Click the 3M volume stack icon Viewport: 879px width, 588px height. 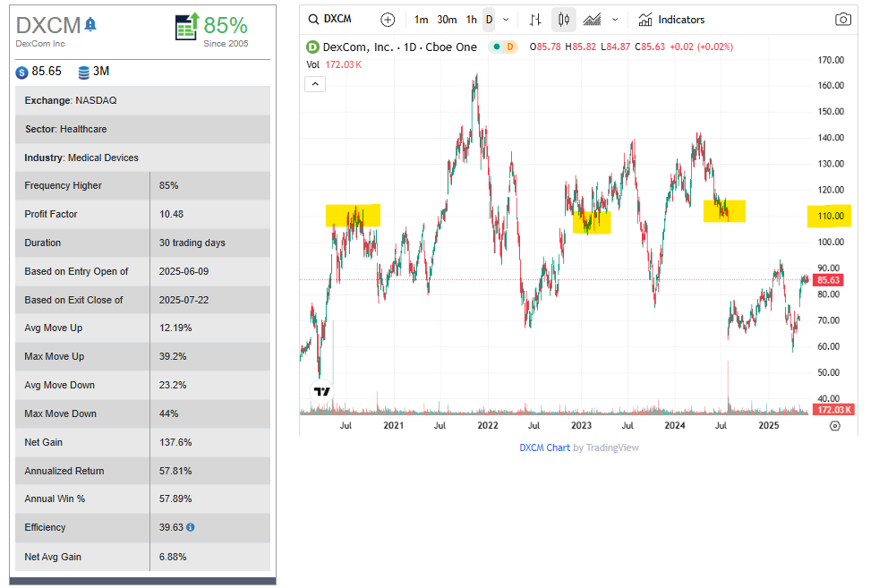tap(84, 72)
